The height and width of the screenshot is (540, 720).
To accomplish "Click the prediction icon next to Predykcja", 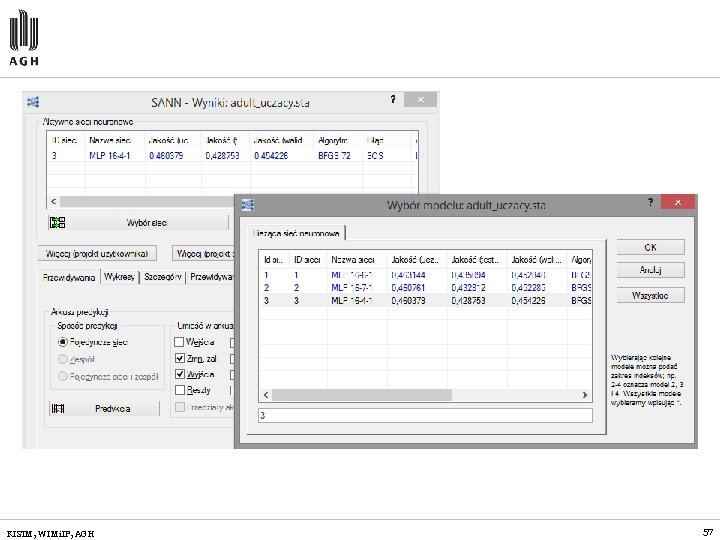I will tap(58, 408).
